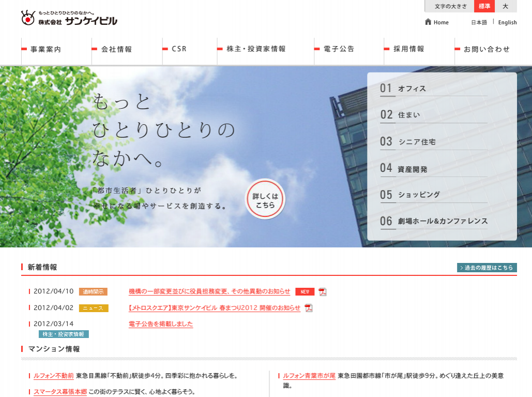Select 標準 text size option
This screenshot has height=397, width=532.
484,6
